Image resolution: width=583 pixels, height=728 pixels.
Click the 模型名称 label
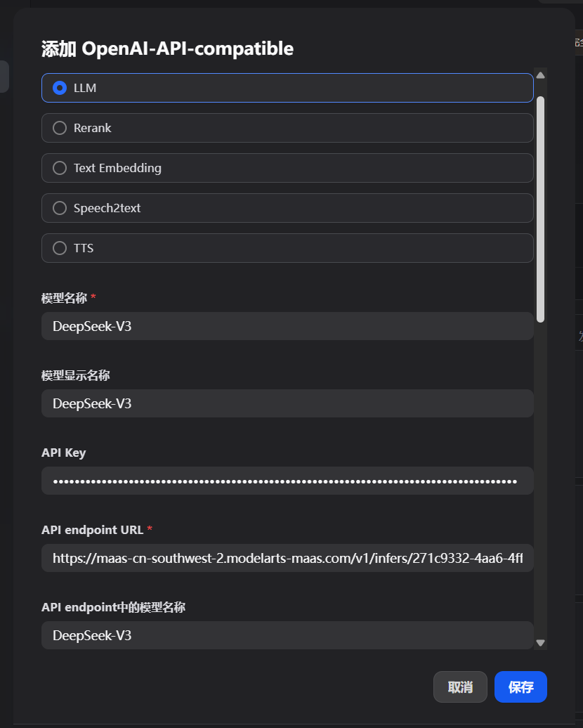tap(64, 298)
